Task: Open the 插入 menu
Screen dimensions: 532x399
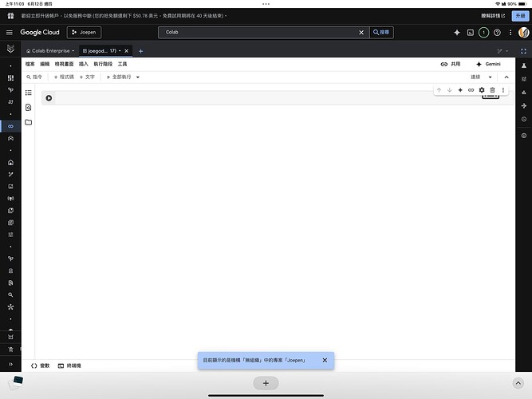Action: tap(84, 64)
